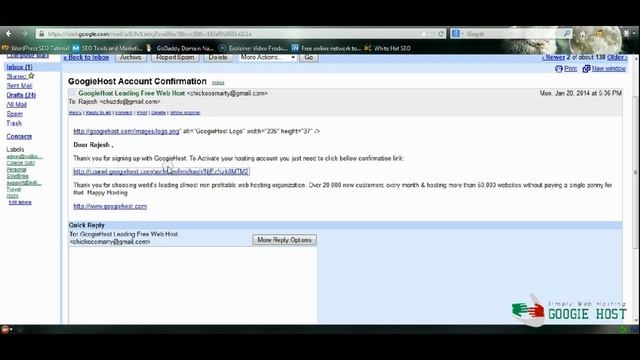This screenshot has width=640, height=360.
Task: Click the Archive button
Action: click(x=131, y=58)
